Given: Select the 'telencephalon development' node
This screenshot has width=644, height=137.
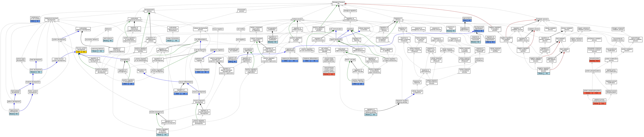Looking at the screenshot, I should coord(15,92).
